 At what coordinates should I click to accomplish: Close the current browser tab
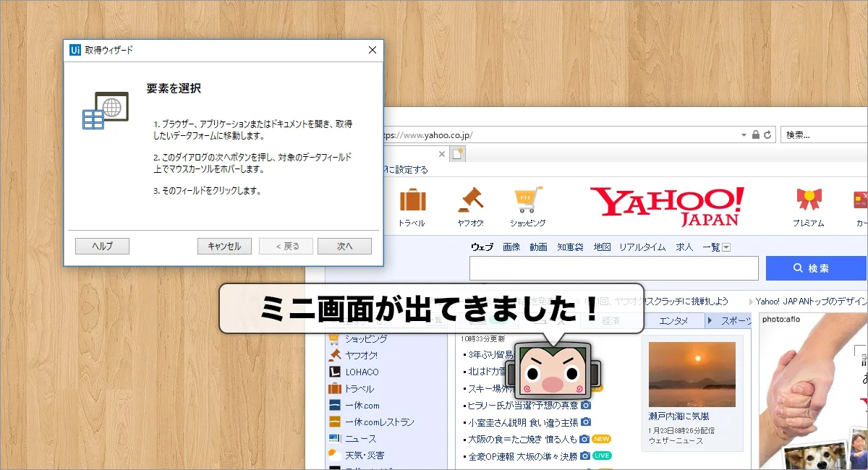click(x=443, y=153)
